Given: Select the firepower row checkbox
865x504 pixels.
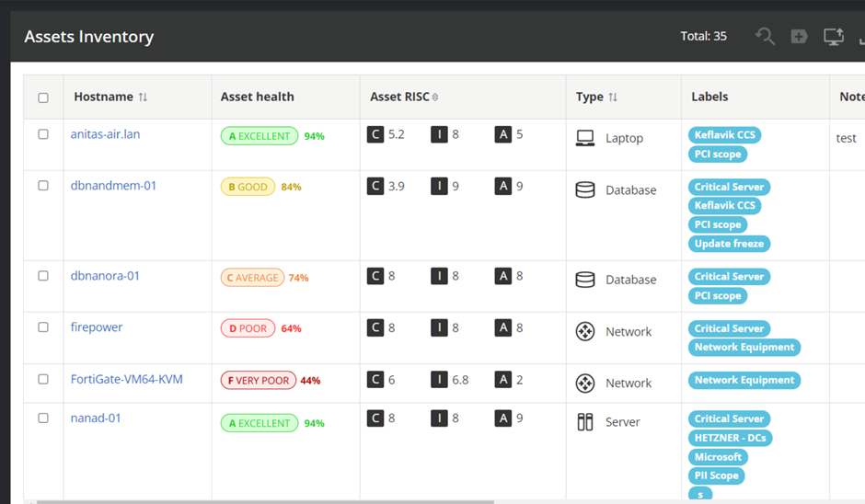Looking at the screenshot, I should coord(43,327).
